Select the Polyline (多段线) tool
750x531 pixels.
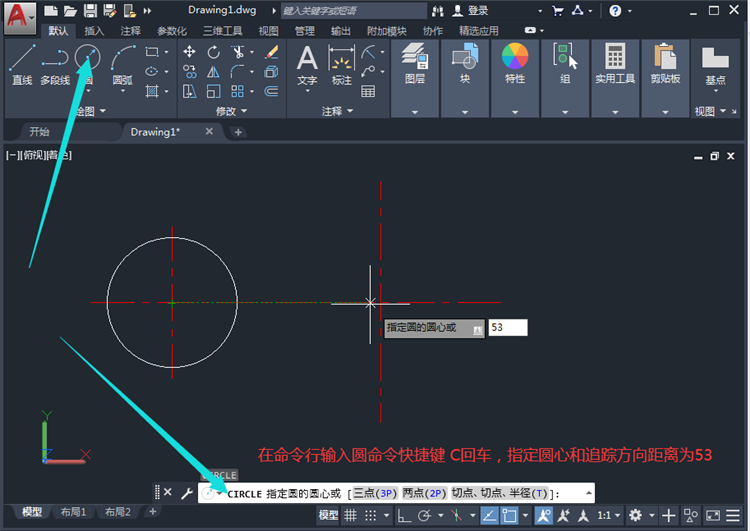pyautogui.click(x=55, y=65)
